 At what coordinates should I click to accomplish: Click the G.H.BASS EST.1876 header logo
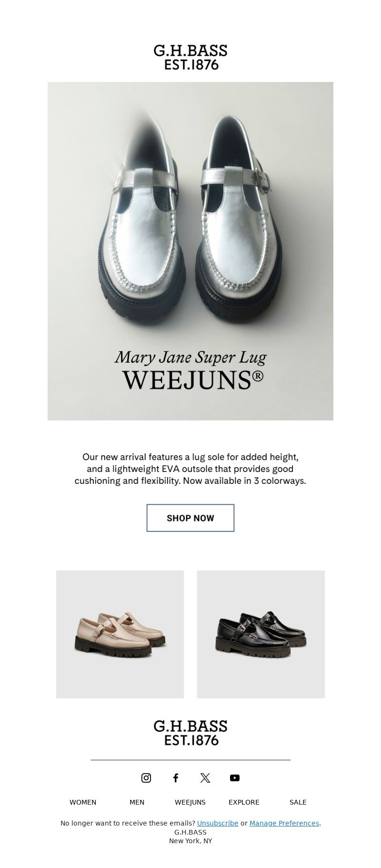coord(190,57)
